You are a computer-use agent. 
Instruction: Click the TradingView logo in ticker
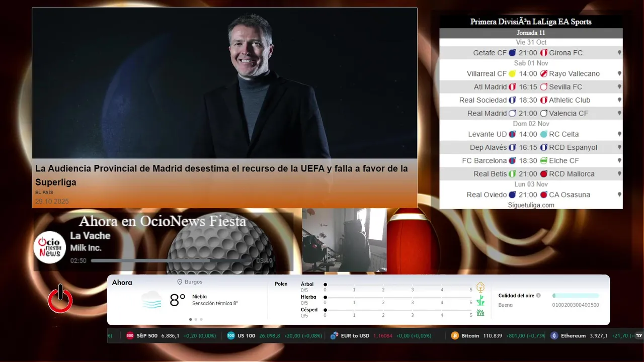(x=639, y=335)
